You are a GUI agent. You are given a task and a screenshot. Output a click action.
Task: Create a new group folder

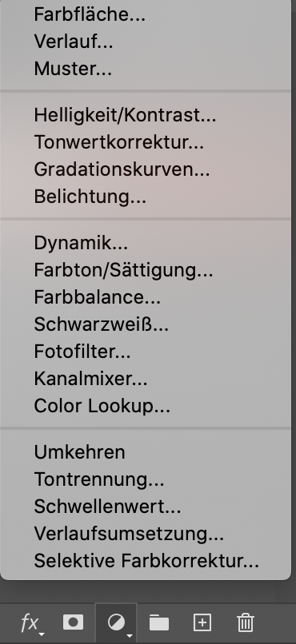pyautogui.click(x=159, y=622)
